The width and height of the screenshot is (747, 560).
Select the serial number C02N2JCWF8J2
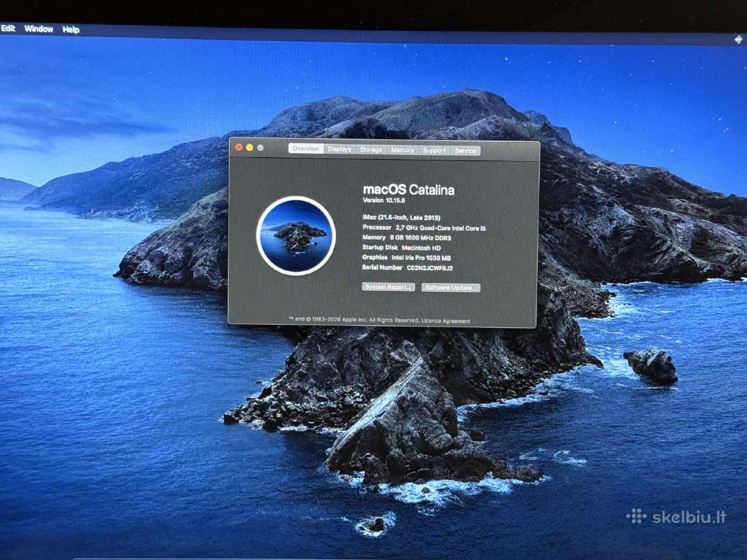point(430,268)
